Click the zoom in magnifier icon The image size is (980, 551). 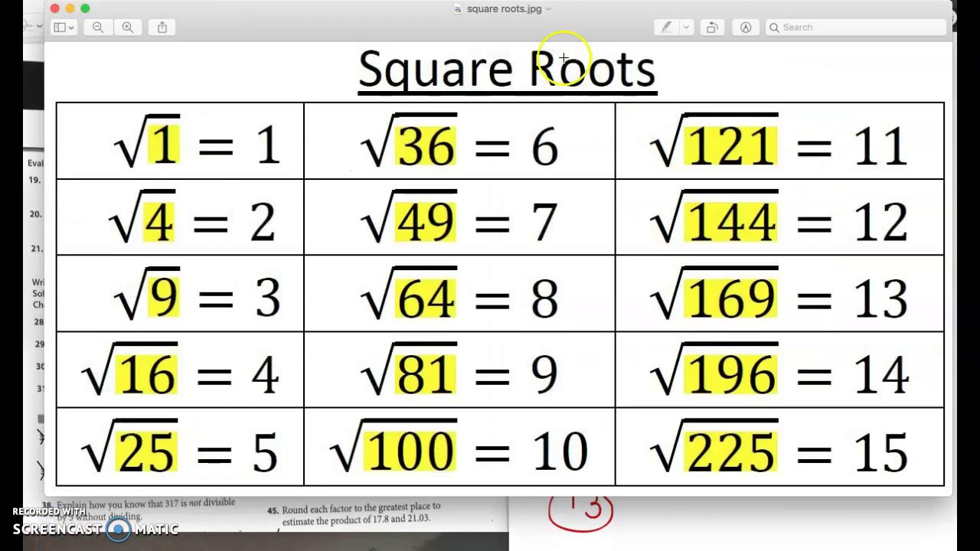(128, 28)
